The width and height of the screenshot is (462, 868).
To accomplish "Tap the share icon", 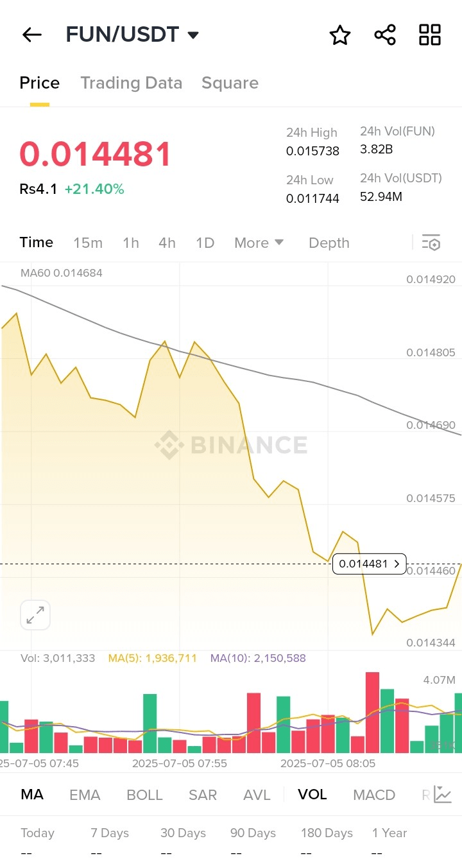I will click(385, 35).
